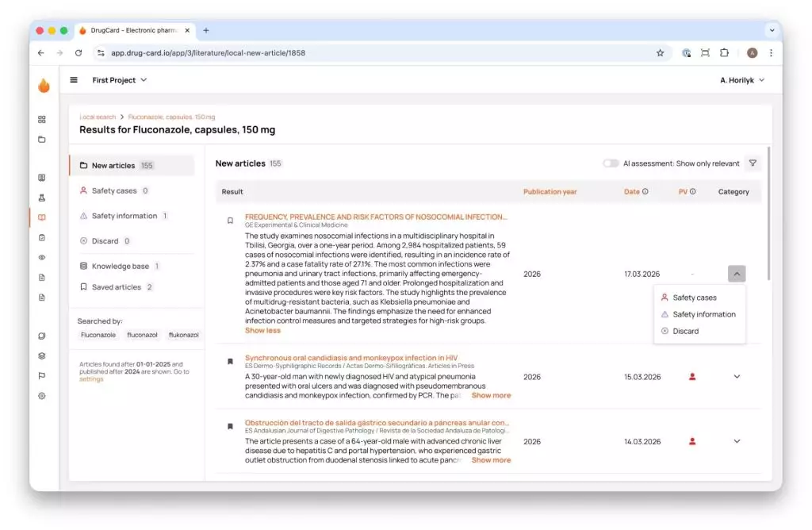Viewport: 812px width, 530px height.
Task: Open the clipboard sidebar icon
Action: (42, 237)
